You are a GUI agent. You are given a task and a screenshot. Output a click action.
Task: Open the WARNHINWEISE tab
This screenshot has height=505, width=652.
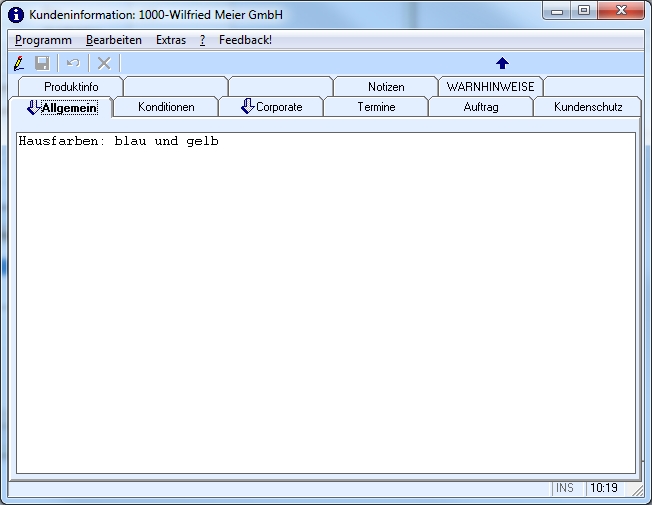(490, 87)
